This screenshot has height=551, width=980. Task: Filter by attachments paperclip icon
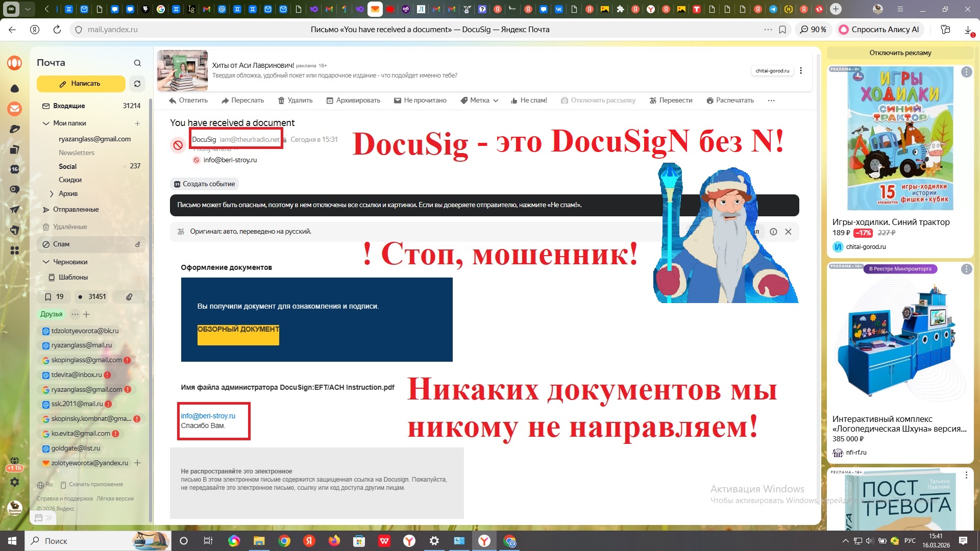[129, 297]
